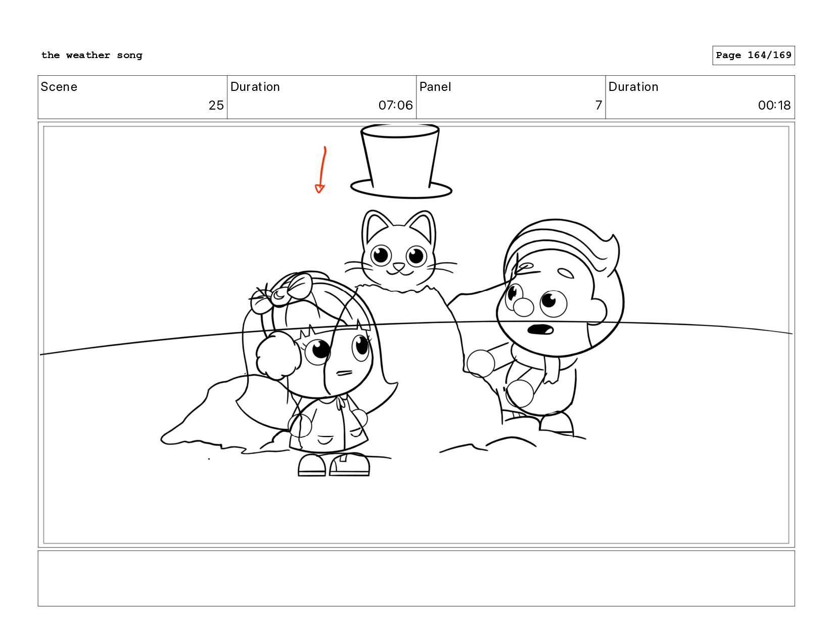Click the Duration label beside Scene
This screenshot has width=834, height=644.
pos(255,87)
